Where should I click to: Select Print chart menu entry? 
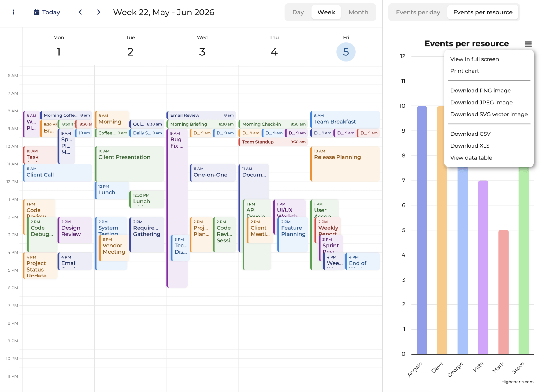click(x=465, y=71)
